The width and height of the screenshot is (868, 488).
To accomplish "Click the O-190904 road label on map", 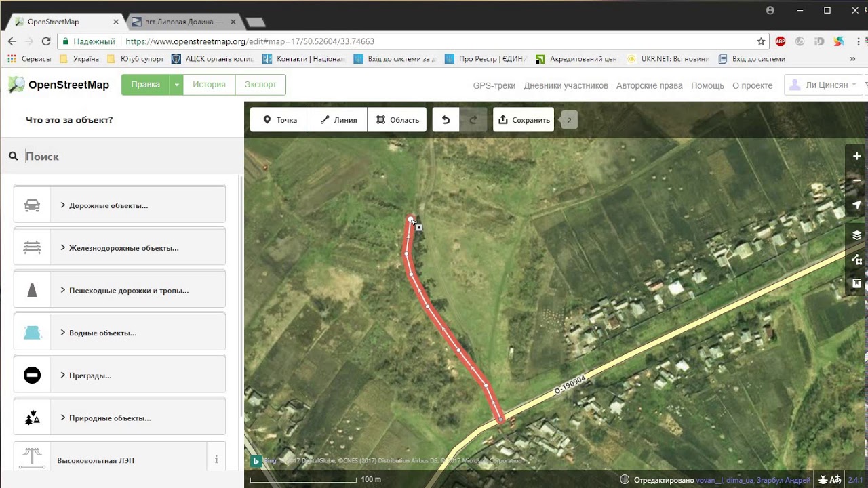I will tap(570, 384).
